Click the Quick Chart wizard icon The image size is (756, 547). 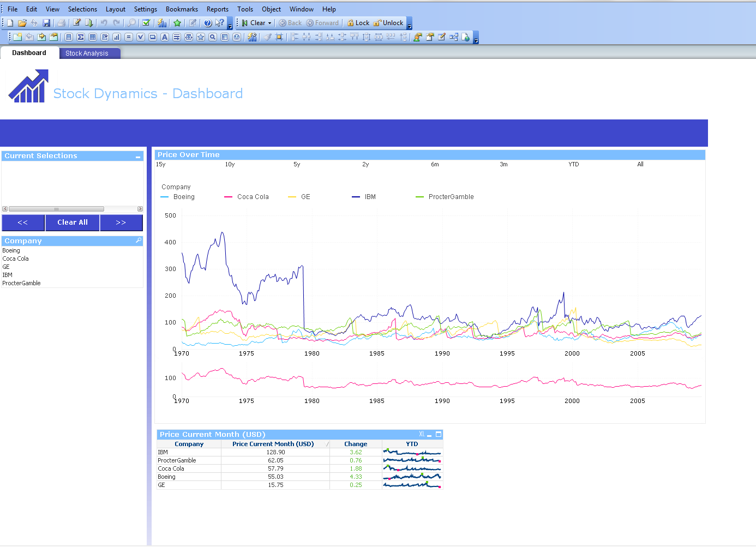pyautogui.click(x=162, y=23)
